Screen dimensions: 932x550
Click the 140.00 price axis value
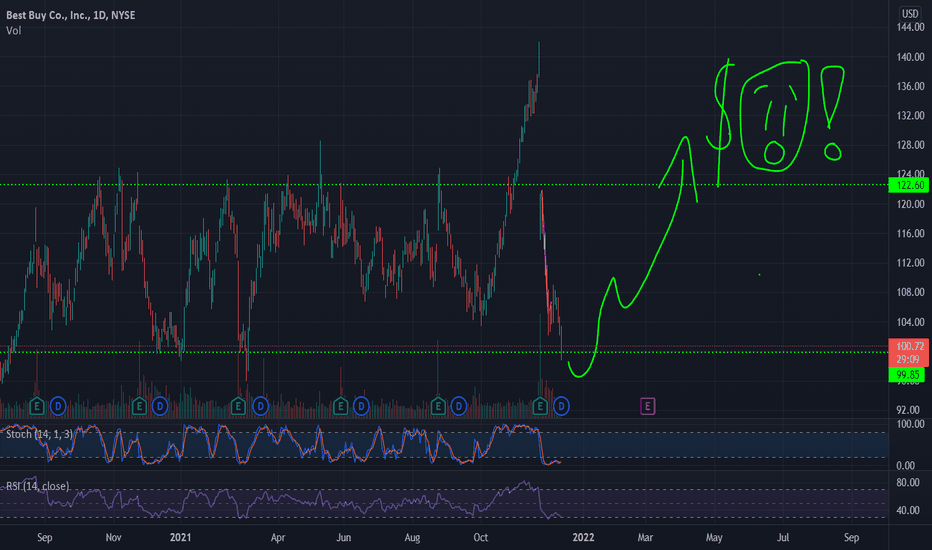[x=910, y=57]
